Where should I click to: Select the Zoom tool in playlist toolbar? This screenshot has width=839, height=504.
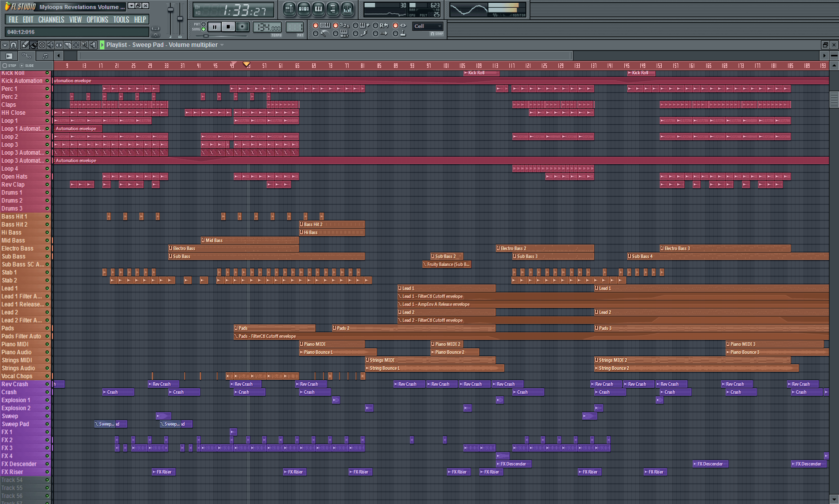(84, 45)
